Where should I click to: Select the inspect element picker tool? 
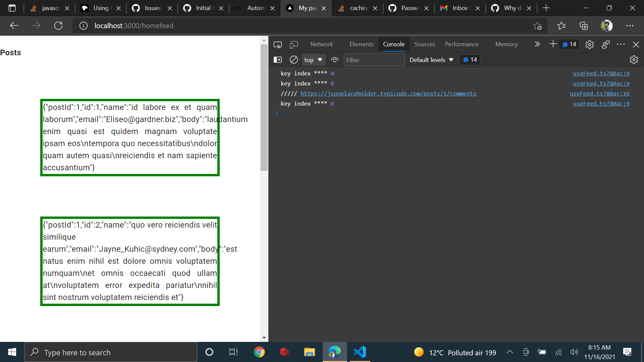(x=278, y=44)
